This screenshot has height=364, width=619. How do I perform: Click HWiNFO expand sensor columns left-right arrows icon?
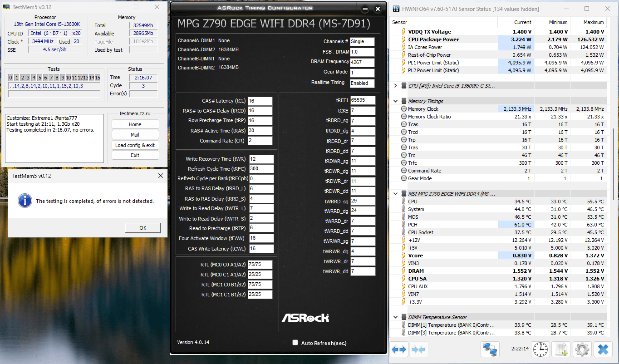click(x=399, y=349)
